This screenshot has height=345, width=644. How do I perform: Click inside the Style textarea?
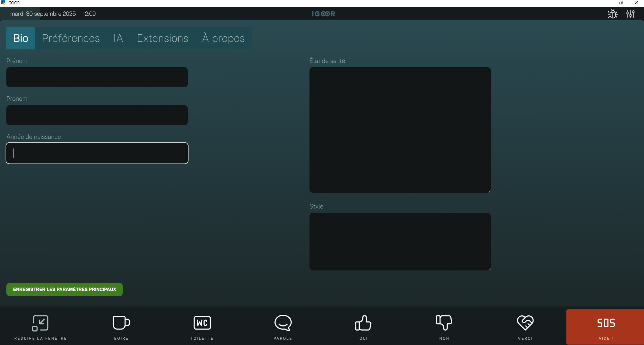point(400,242)
